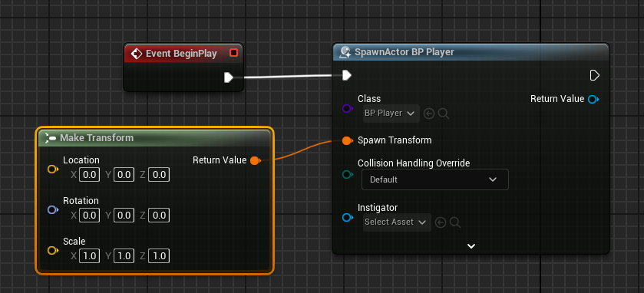Click the Location label in Make Transform
Screen dimensions: 644x293
[81, 160]
